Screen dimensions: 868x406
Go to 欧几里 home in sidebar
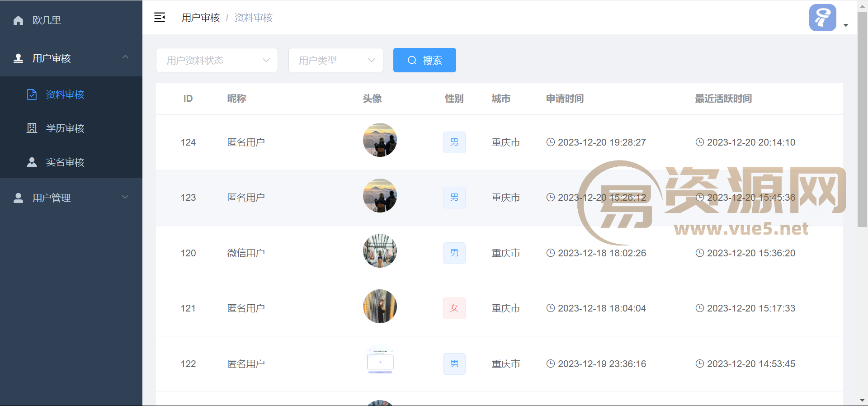[71, 20]
